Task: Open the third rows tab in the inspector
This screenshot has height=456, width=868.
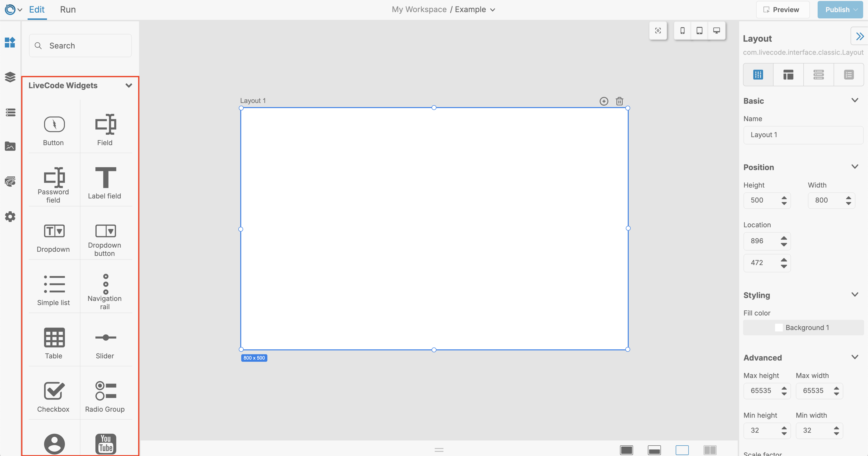Action: click(818, 74)
